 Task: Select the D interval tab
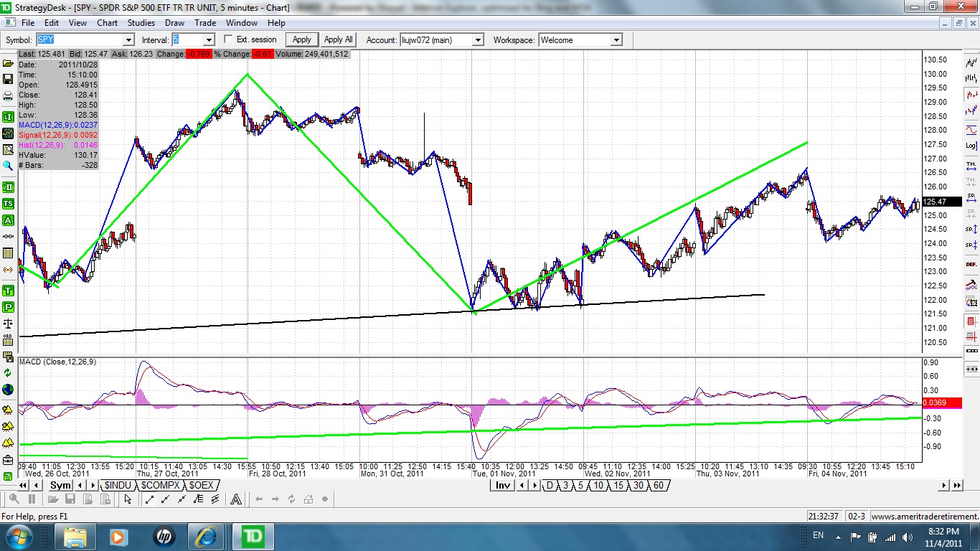point(550,486)
